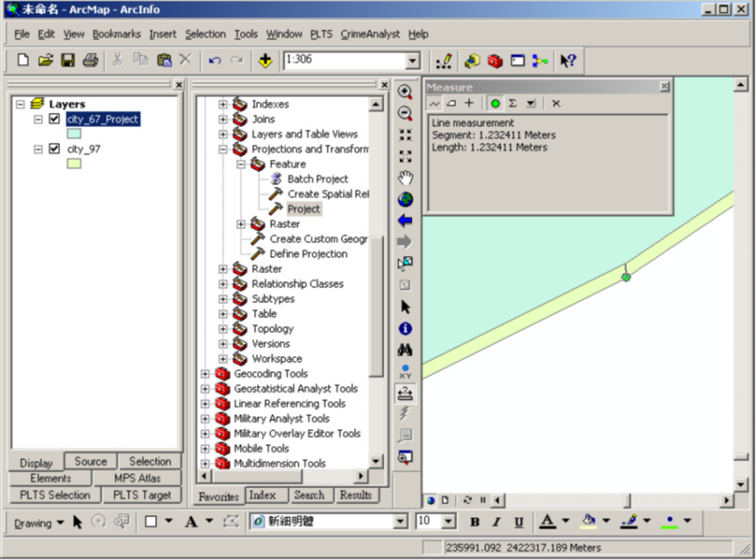The image size is (756, 560).
Task: Close the Measure window
Action: pos(665,86)
